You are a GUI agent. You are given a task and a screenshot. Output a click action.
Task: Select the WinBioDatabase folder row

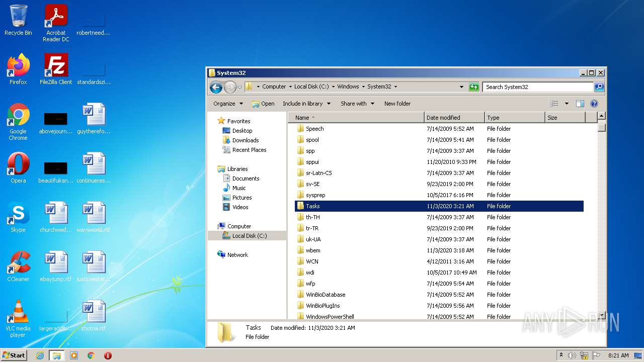pos(439,295)
